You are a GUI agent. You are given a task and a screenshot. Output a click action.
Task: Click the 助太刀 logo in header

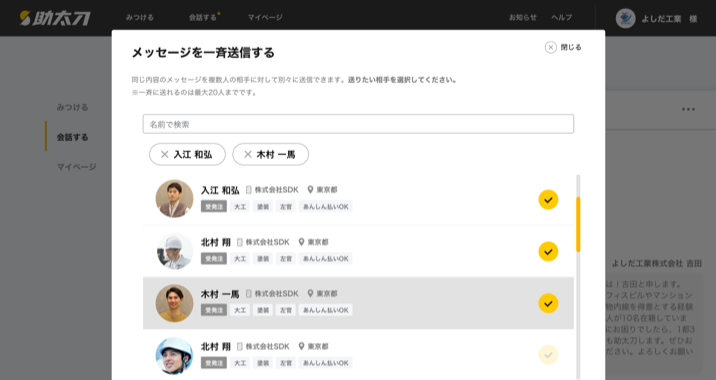click(x=55, y=18)
